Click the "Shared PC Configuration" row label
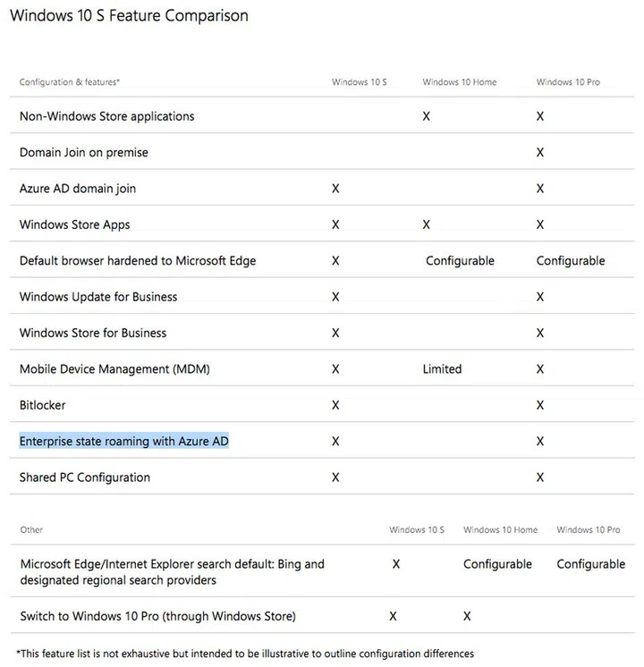The width and height of the screenshot is (644, 667). coord(85,477)
